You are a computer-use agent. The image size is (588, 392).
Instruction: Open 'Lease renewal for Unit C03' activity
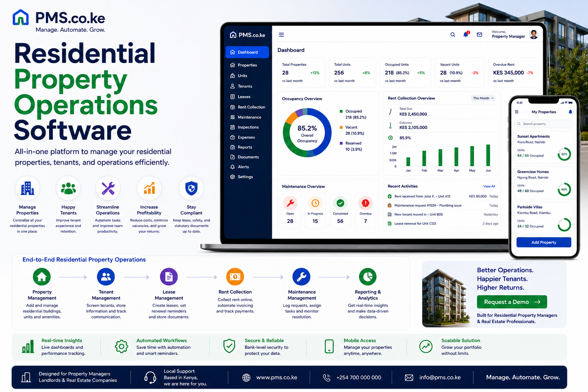point(443,224)
